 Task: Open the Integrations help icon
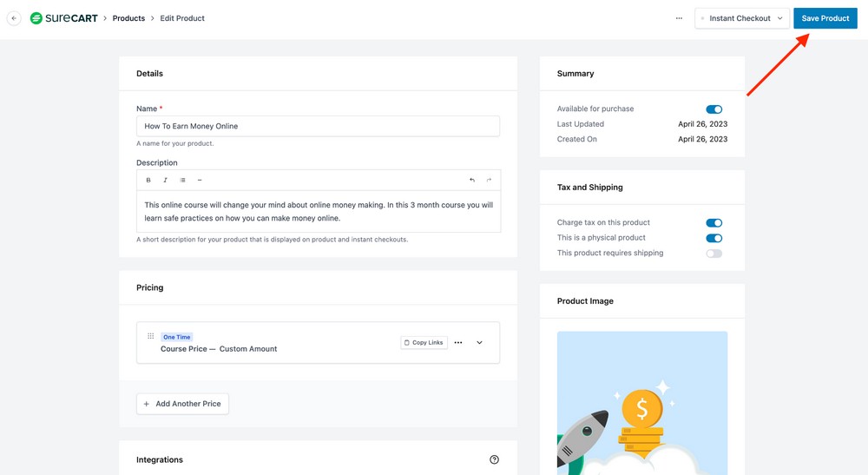point(494,459)
